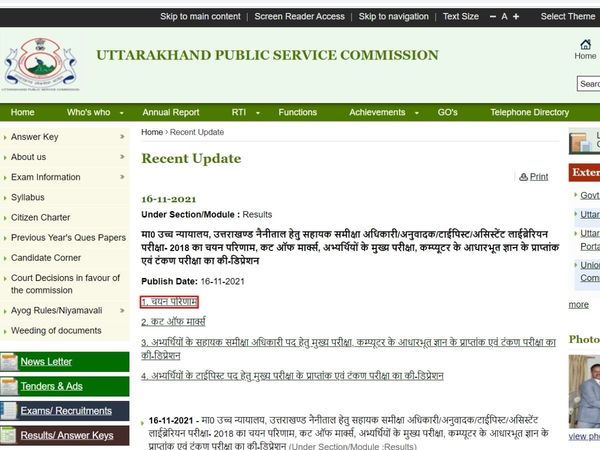
Task: Open the Functions menu item
Action: (297, 112)
